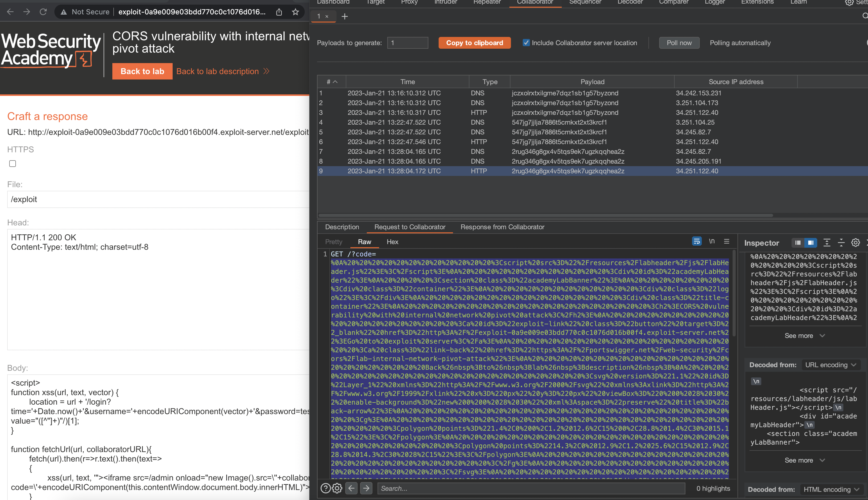Toggle the show non-printable characters \n icon
This screenshot has height=500, width=868.
pyautogui.click(x=712, y=242)
